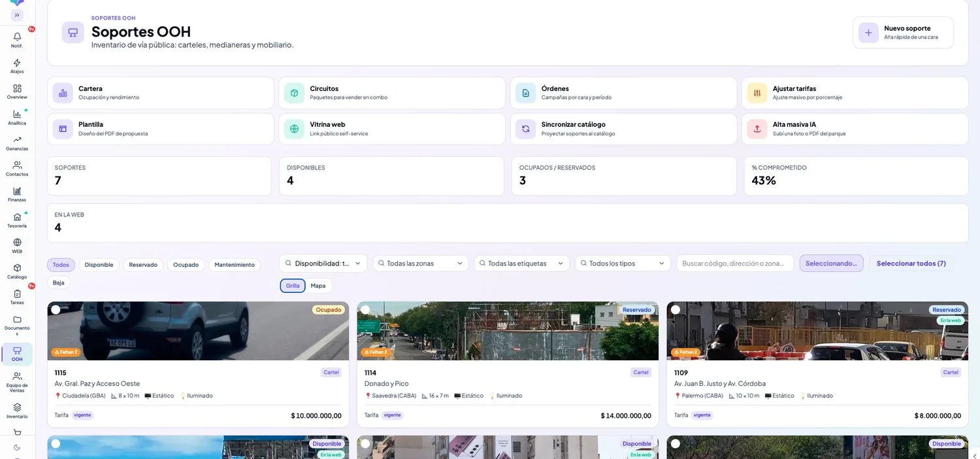Click Sincronizar catálogo refresh icon
Image resolution: width=980 pixels, height=459 pixels.
point(525,129)
